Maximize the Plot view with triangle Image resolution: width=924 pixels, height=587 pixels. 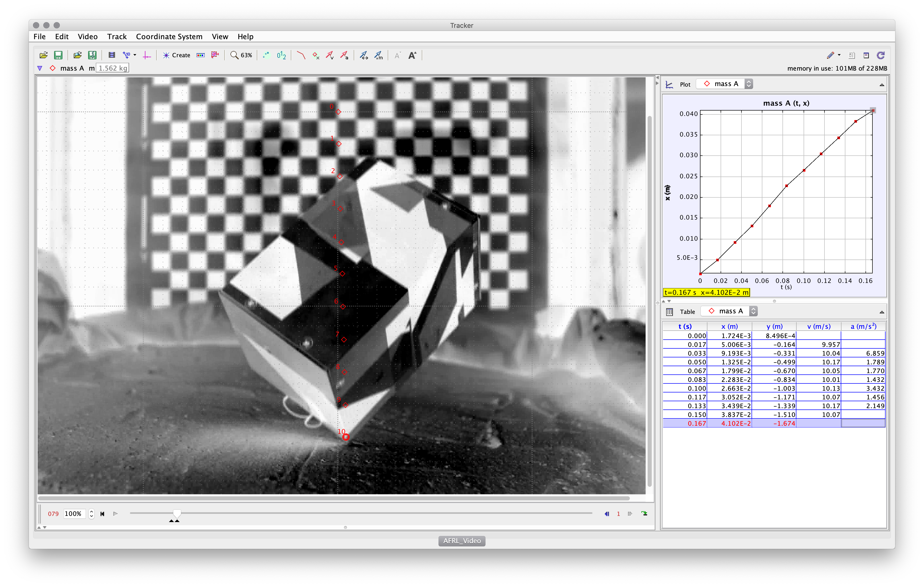point(882,85)
